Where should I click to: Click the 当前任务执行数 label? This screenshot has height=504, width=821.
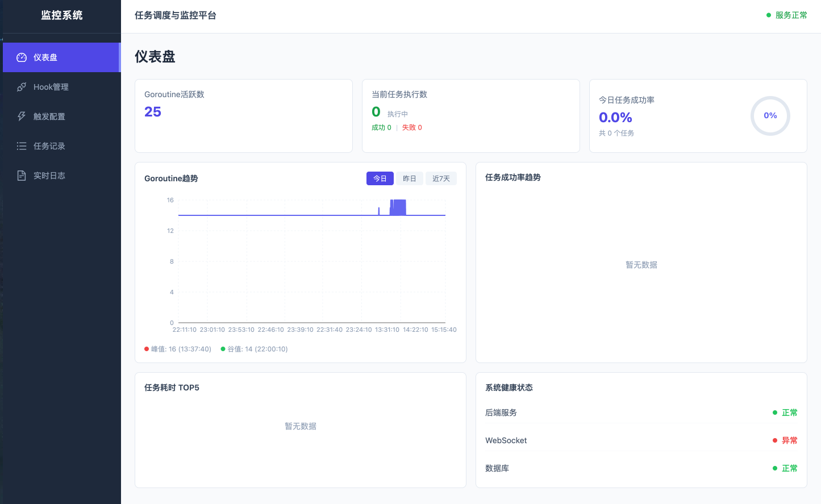point(399,94)
